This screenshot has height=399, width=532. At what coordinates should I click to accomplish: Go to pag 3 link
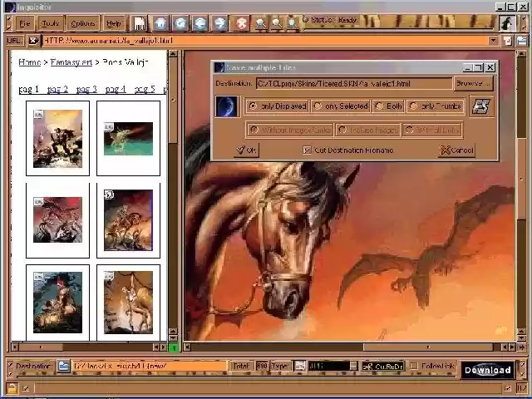click(86, 89)
